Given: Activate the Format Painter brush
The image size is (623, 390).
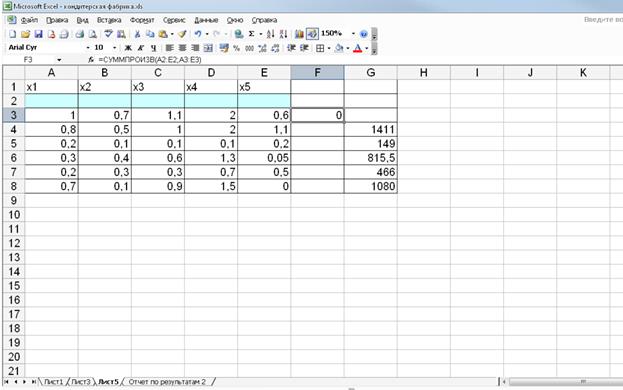Looking at the screenshot, I should tap(182, 34).
